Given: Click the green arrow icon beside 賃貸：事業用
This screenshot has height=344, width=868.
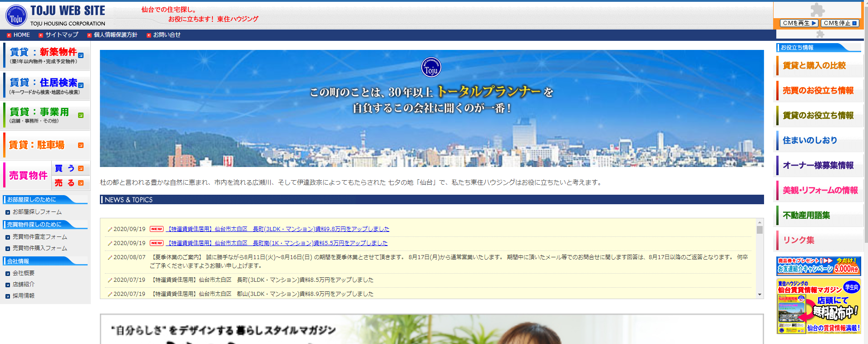Looking at the screenshot, I should pyautogui.click(x=81, y=115).
